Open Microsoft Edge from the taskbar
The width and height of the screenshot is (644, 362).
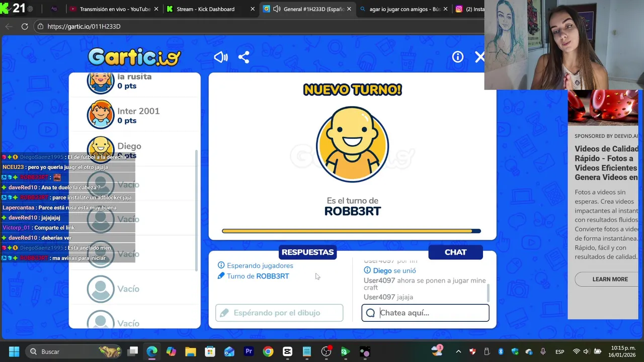click(152, 351)
